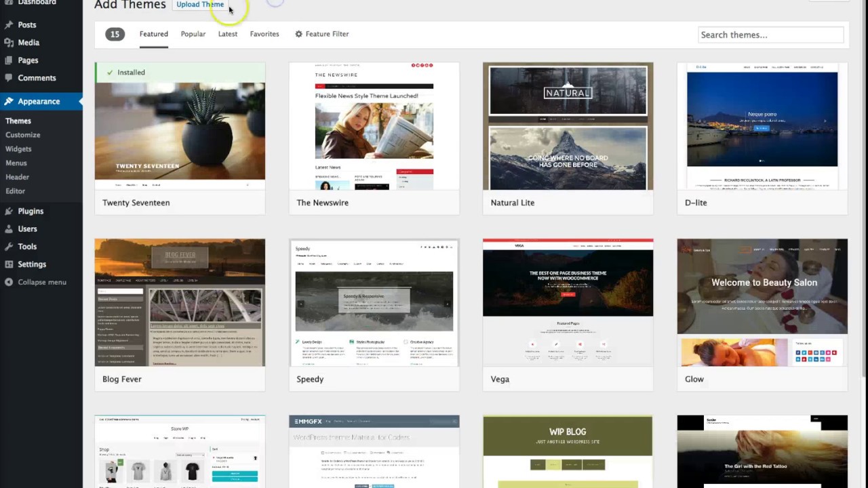The image size is (868, 488).
Task: Click the Posts pushpin icon in sidebar
Action: pos(8,24)
